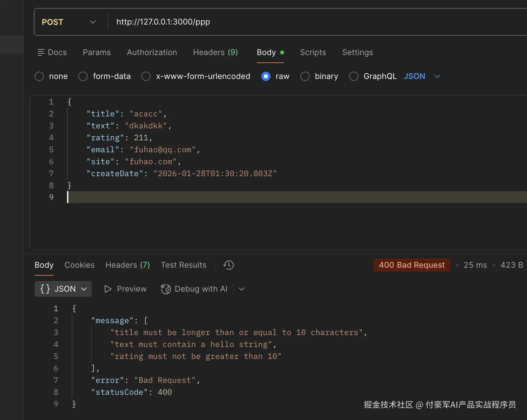
Task: Click the JSON braces icon in response
Action: tap(45, 289)
